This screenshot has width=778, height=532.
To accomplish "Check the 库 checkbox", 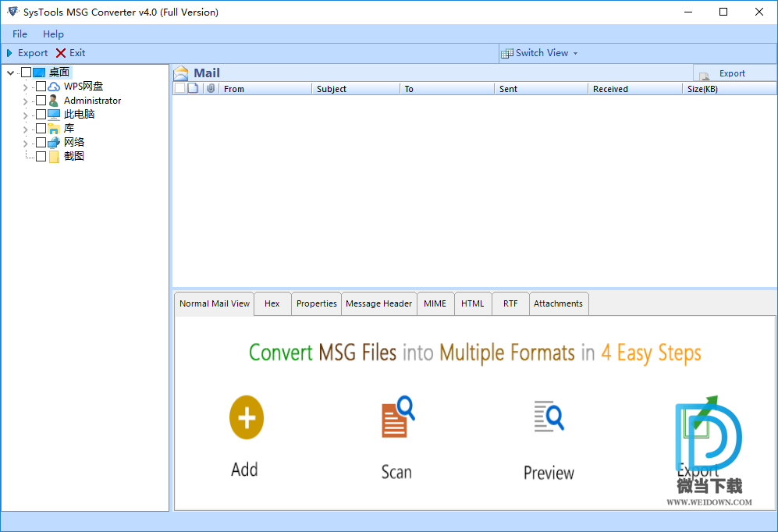I will coord(41,128).
